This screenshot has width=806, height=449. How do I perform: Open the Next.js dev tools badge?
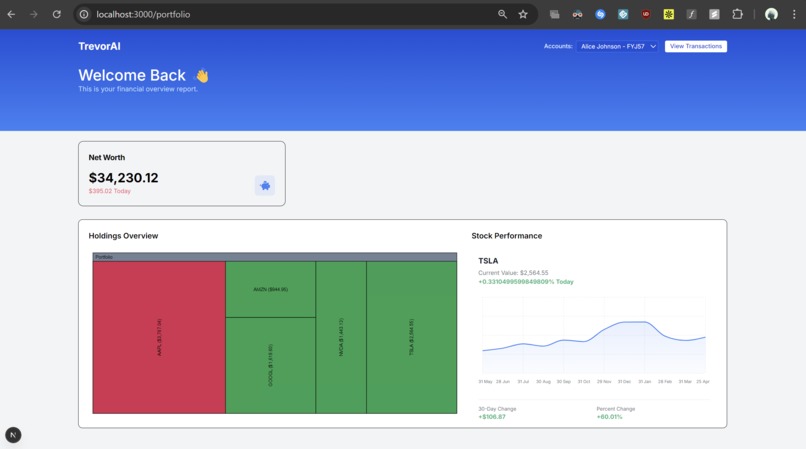pos(13,435)
